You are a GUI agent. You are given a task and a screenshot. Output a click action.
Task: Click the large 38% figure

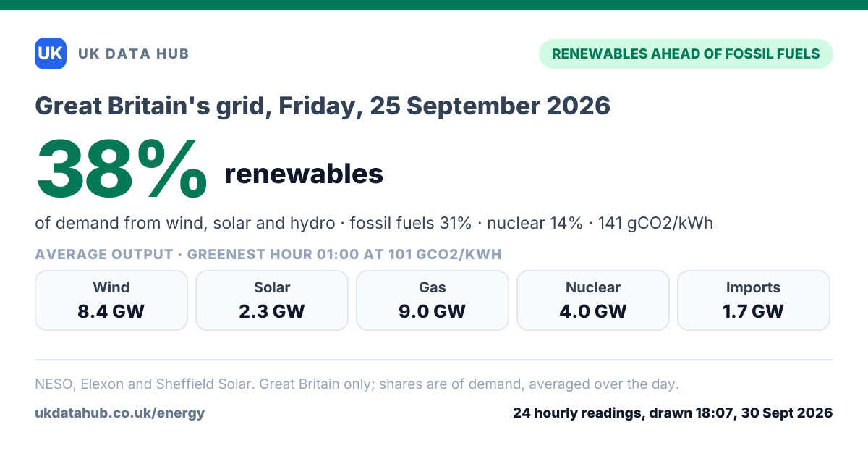(x=122, y=170)
